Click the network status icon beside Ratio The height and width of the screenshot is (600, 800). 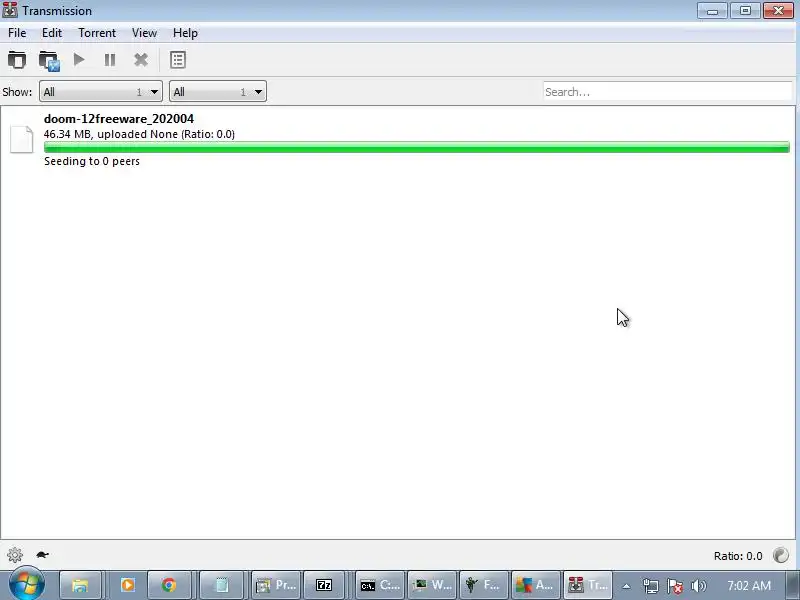[781, 555]
